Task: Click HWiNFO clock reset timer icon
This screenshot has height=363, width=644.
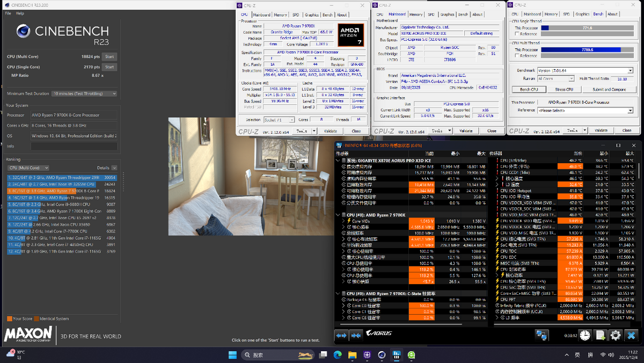Action: click(585, 335)
